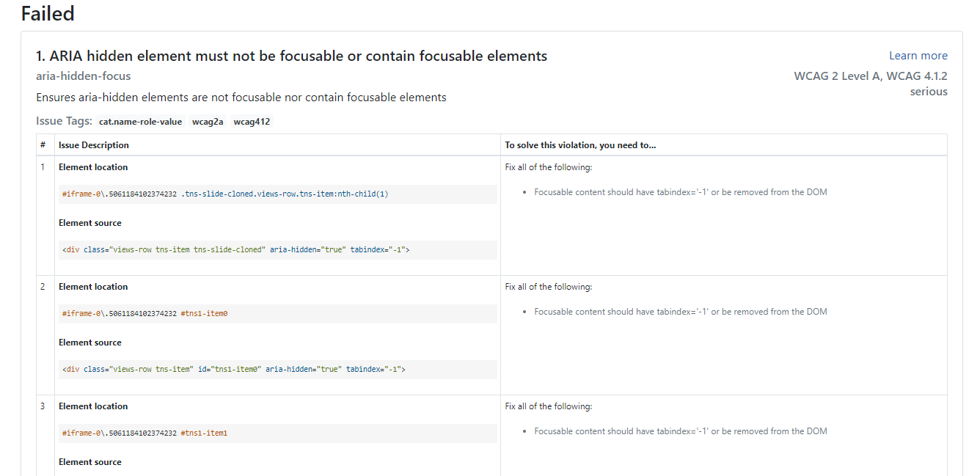Select the wcag2a issue tag
Image resolution: width=980 pixels, height=476 pixels.
(x=208, y=122)
